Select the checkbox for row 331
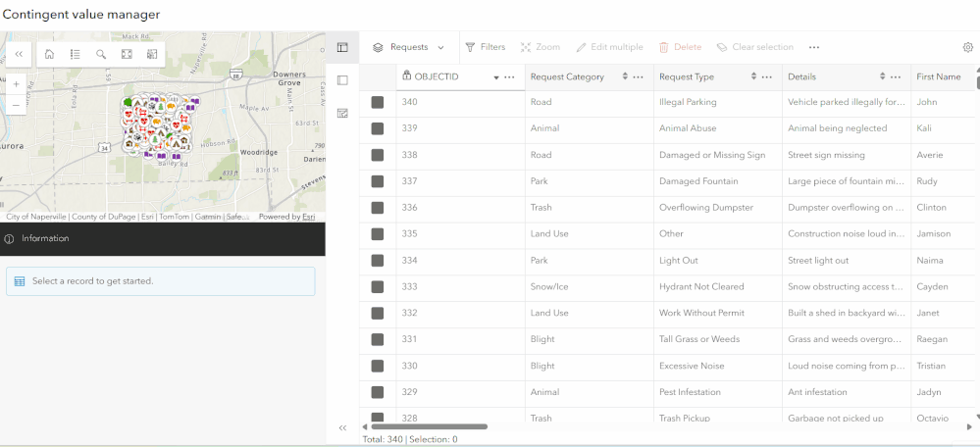980x447 pixels. (378, 339)
